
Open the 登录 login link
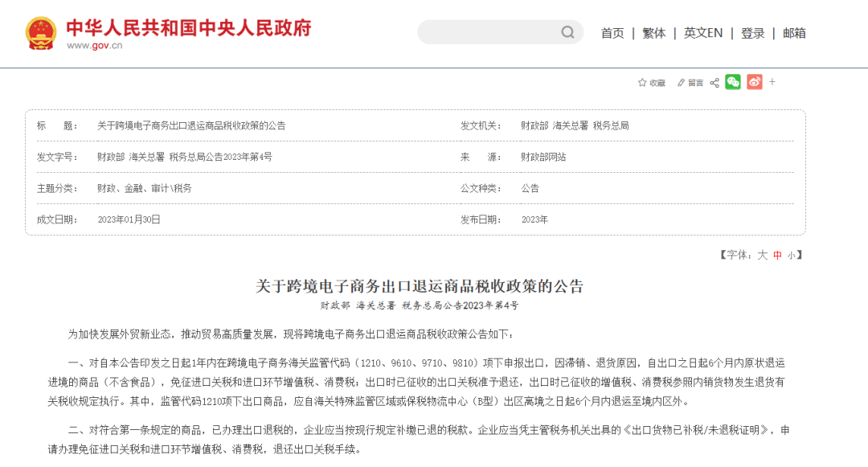point(753,33)
